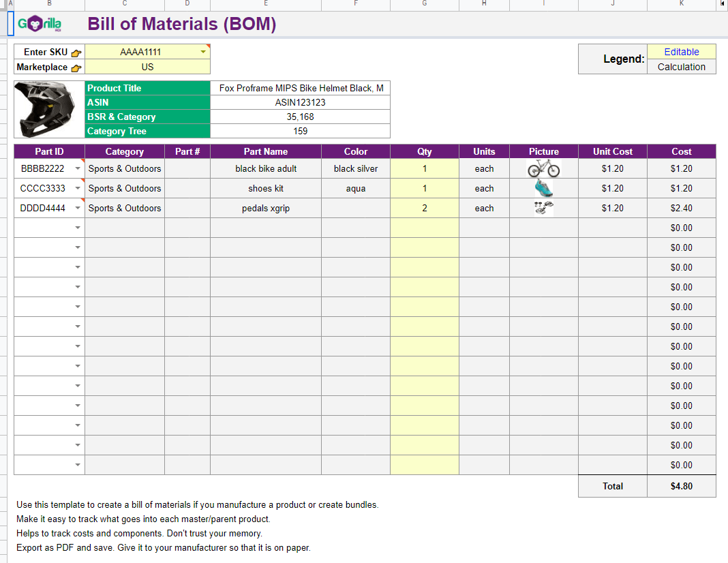Select the Marketplace cell showing US
Viewport: 728px width, 563px height.
147,67
